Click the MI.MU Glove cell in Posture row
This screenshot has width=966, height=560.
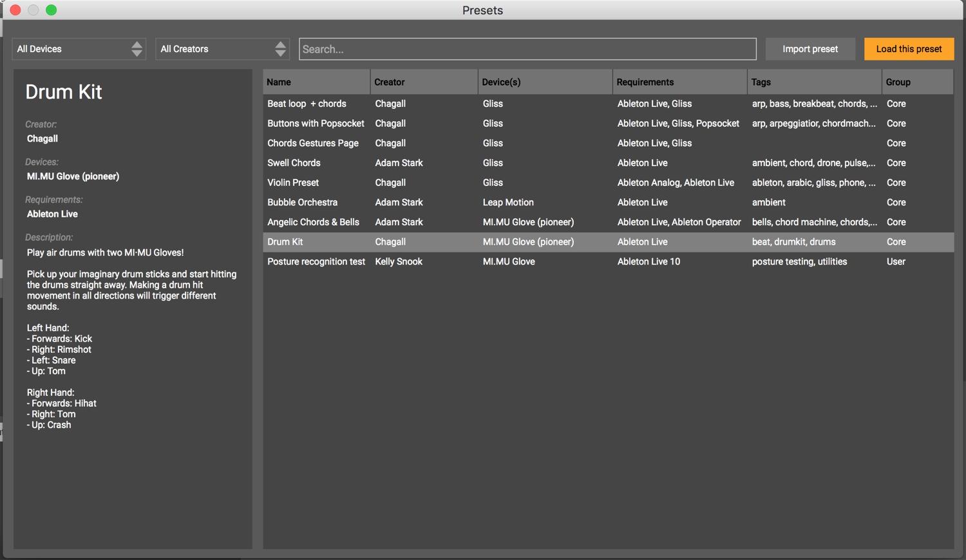pyautogui.click(x=509, y=261)
